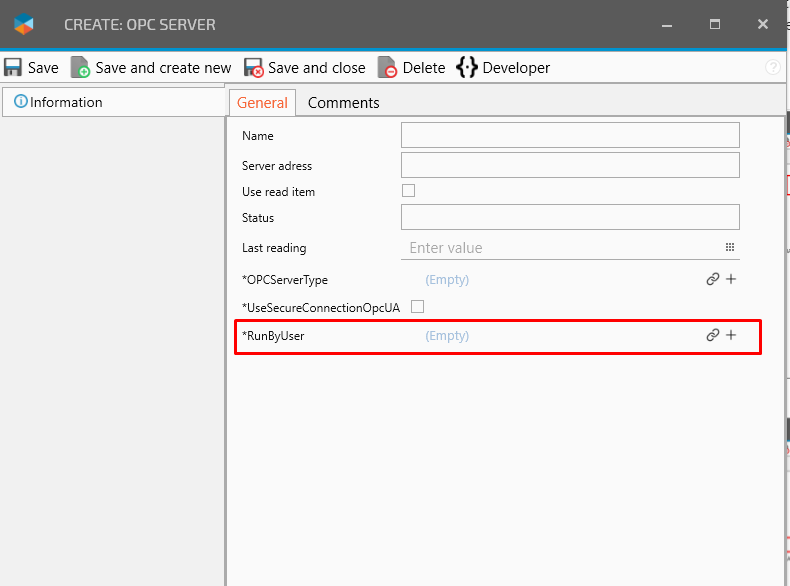The width and height of the screenshot is (790, 586).
Task: Click the link icon for RunByUser
Action: click(x=713, y=336)
